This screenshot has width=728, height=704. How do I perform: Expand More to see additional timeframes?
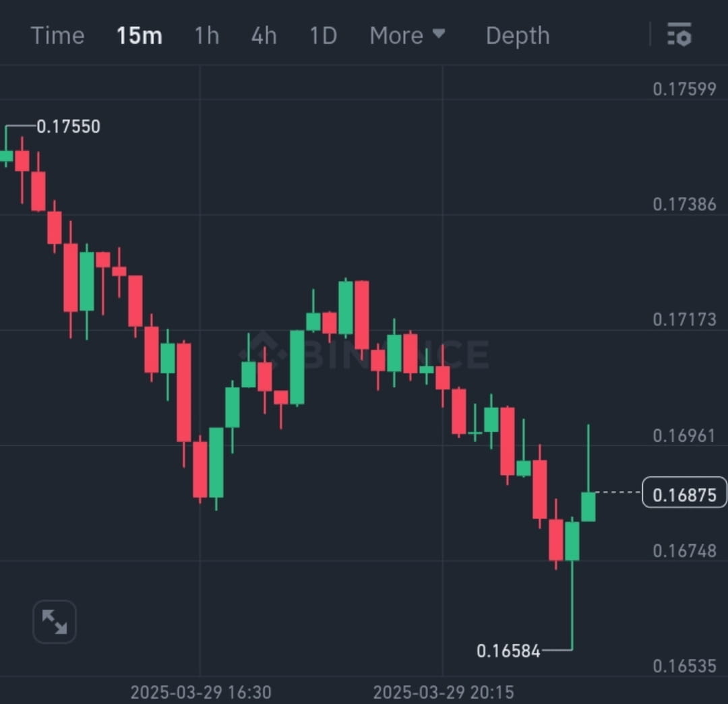tap(408, 36)
